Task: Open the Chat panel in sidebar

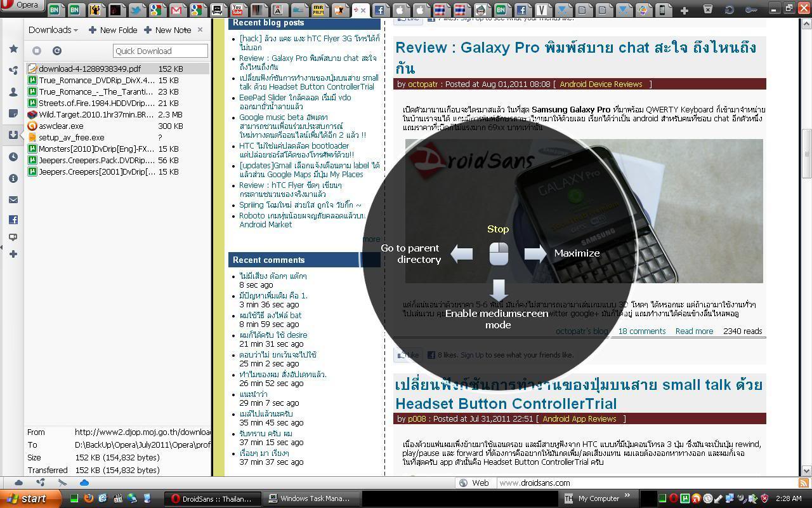Action: (x=13, y=237)
